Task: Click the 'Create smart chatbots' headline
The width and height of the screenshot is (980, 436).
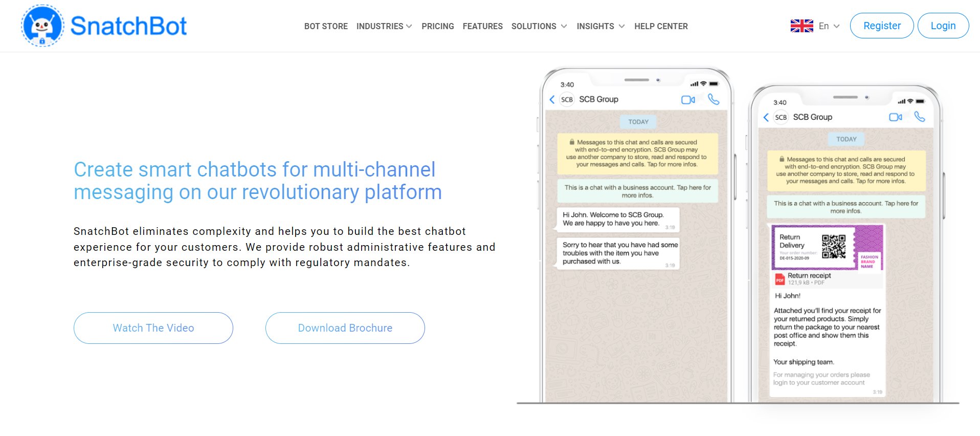Action: 258,181
